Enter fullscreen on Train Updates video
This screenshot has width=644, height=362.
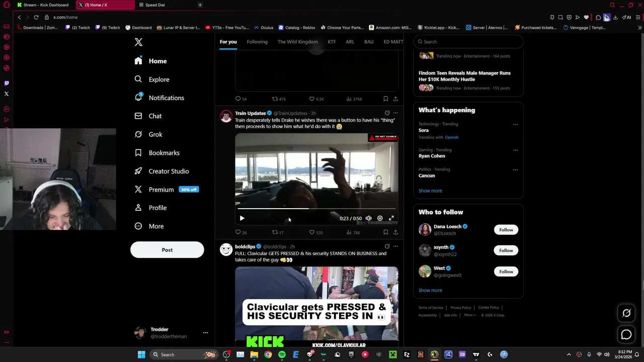tap(391, 218)
